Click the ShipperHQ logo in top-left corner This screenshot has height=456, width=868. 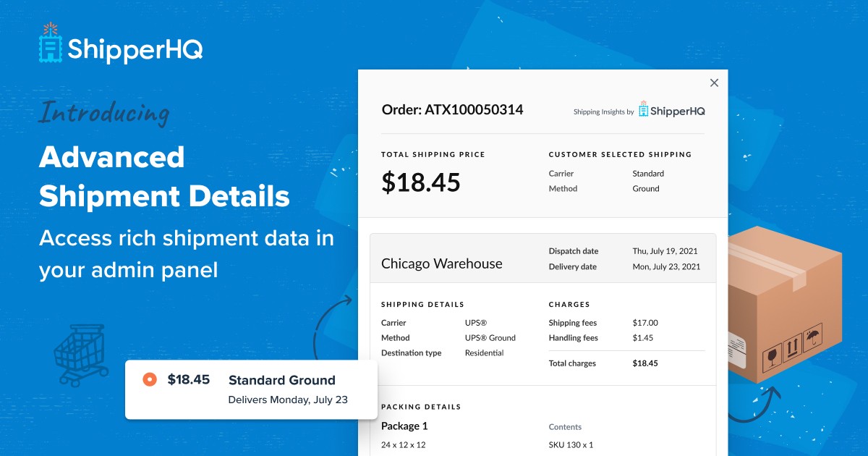[x=119, y=45]
